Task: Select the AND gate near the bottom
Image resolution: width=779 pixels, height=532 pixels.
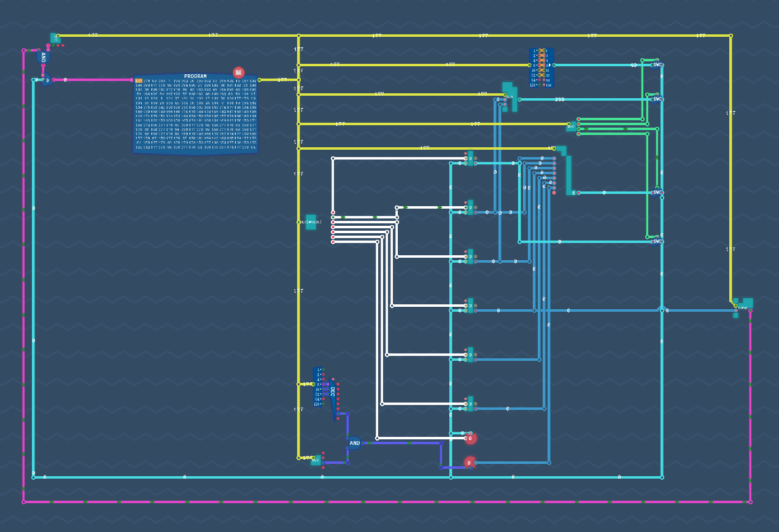Action: point(354,442)
